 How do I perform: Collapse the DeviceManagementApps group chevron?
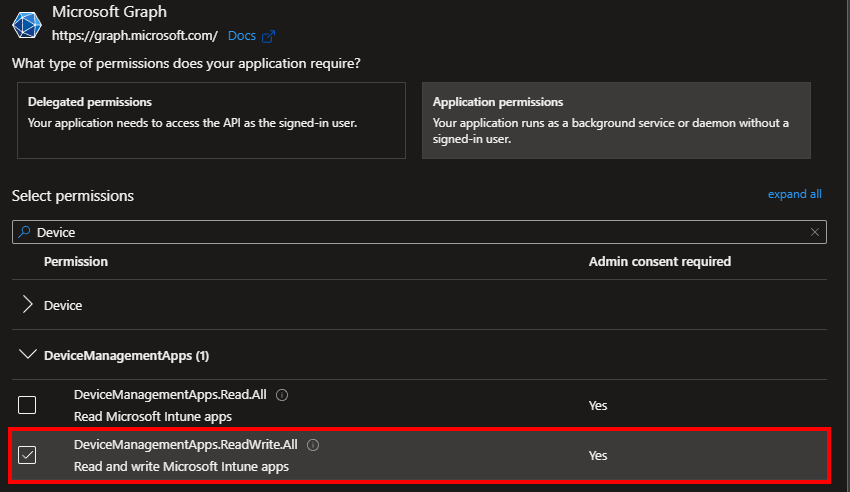pos(27,355)
